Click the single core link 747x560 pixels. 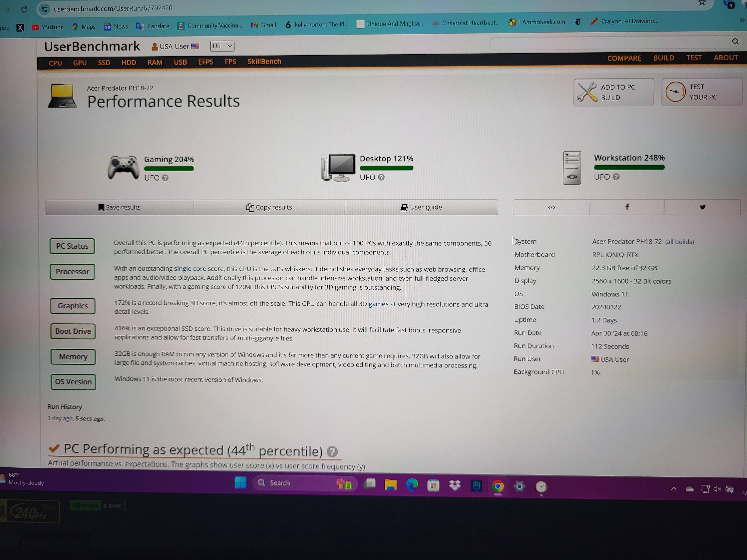point(190,269)
